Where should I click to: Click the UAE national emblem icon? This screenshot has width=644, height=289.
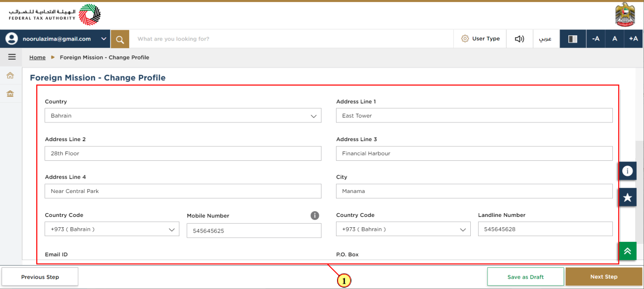click(x=625, y=15)
